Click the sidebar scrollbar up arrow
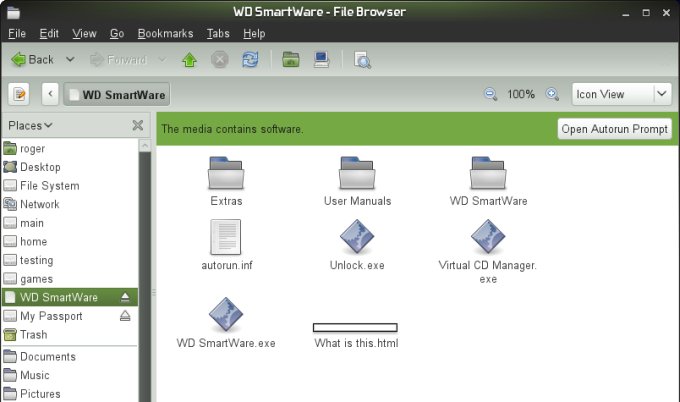This screenshot has height=402, width=680. pos(145,146)
